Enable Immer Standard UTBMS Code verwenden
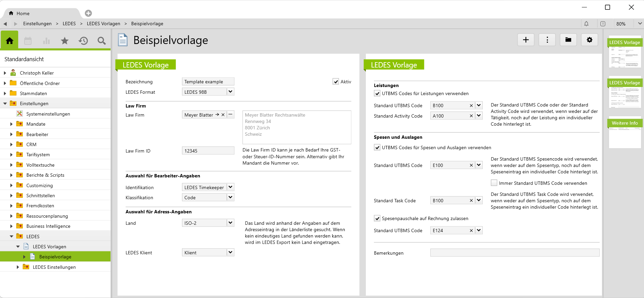This screenshot has width=644, height=298. (494, 183)
